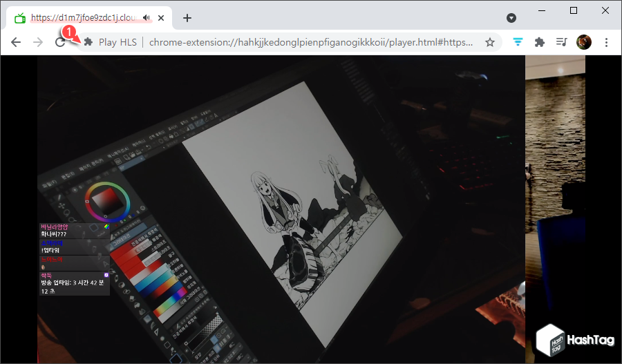
Task: Click the Play HLS extension label
Action: [x=117, y=42]
